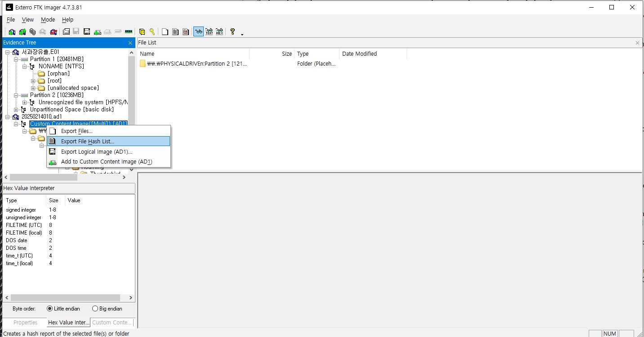Close the File List panel
Screen dimensions: 644x337
tap(637, 43)
